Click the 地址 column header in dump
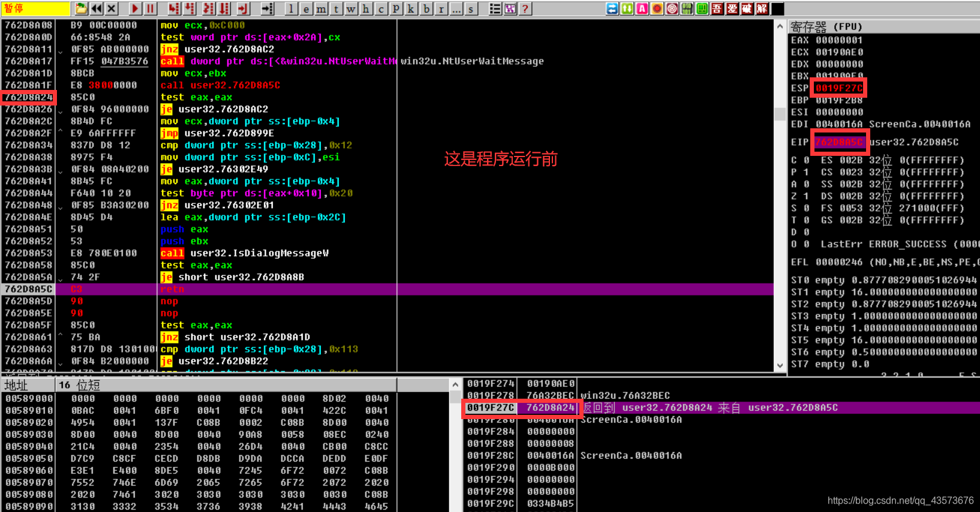980x512 pixels. pyautogui.click(x=28, y=385)
